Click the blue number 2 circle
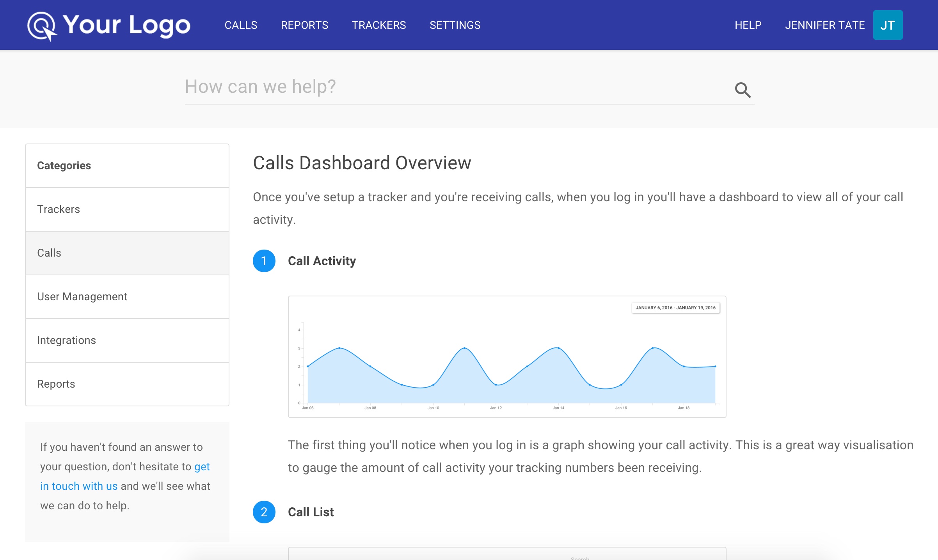 (x=264, y=512)
